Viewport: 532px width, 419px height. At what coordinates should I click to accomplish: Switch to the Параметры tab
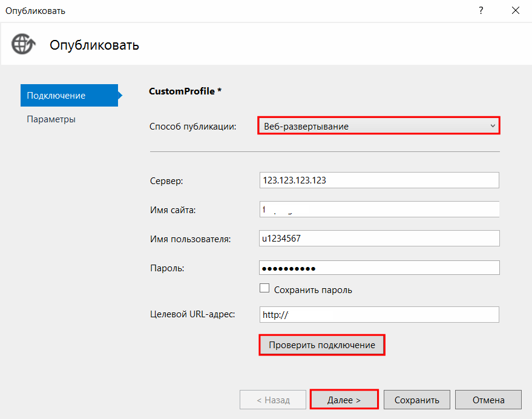click(51, 119)
